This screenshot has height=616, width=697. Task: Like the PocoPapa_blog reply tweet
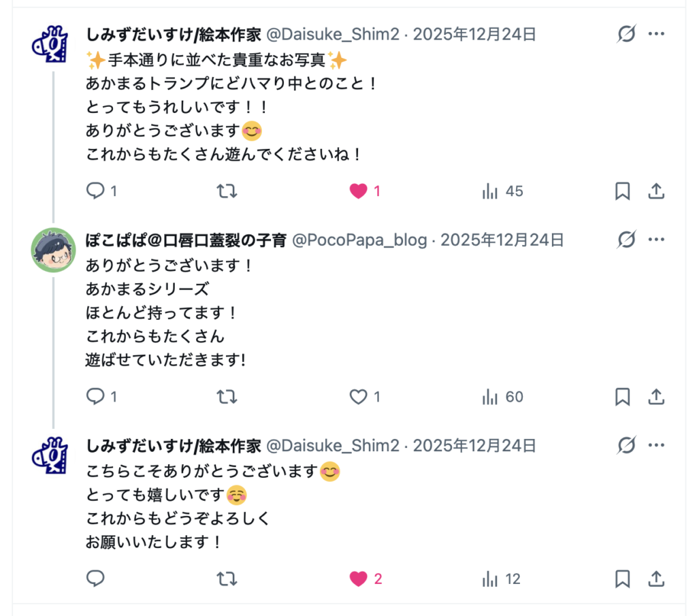point(359,396)
